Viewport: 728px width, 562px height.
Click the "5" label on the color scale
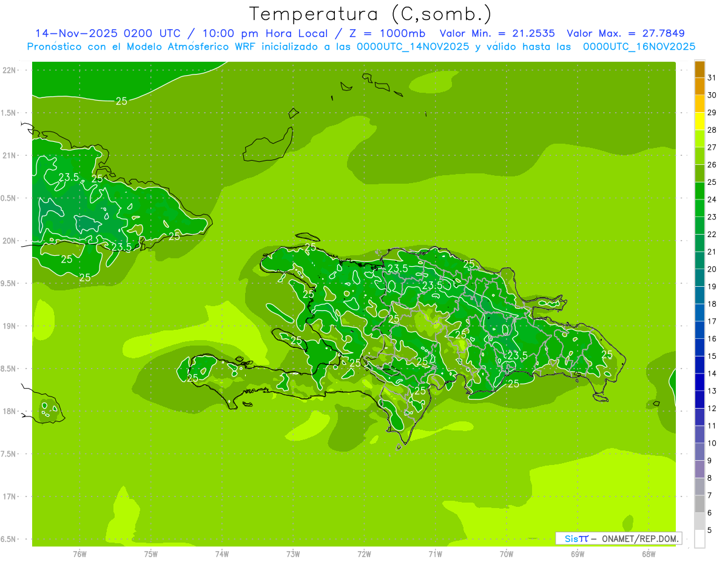point(710,530)
